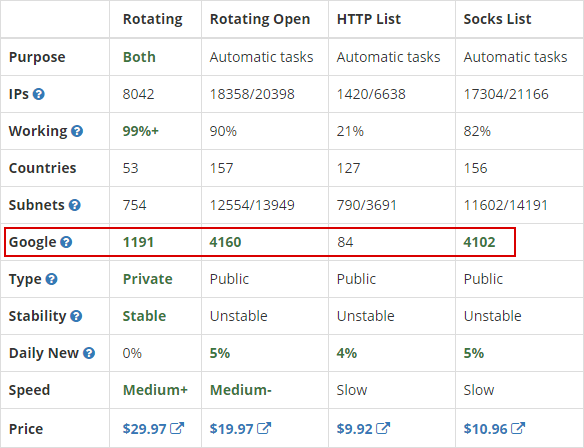Select the 82% working value
The width and height of the screenshot is (584, 448).
click(477, 131)
